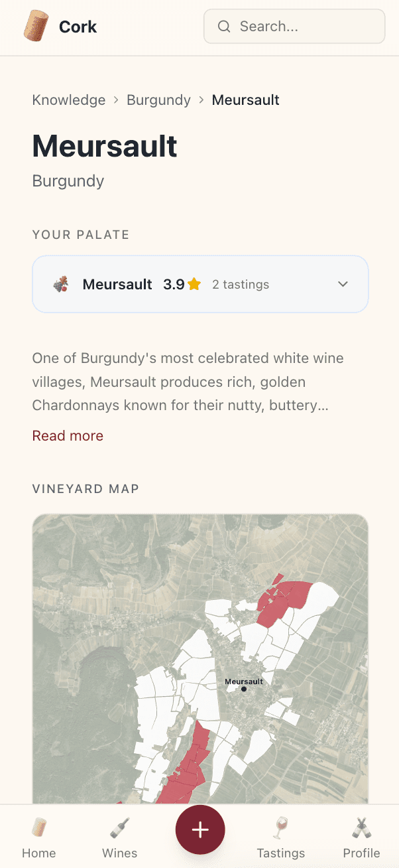Open the vineyard map thumbnail
Image resolution: width=399 pixels, height=868 pixels.
[x=200, y=657]
